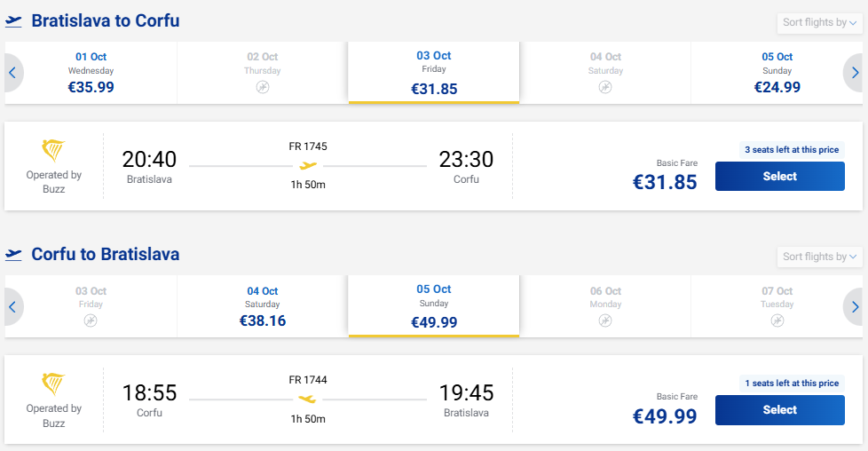Screen dimensions: 868x451
Task: Choose 03 Oct Friday €31.85 outbound tab
Action: click(434, 73)
